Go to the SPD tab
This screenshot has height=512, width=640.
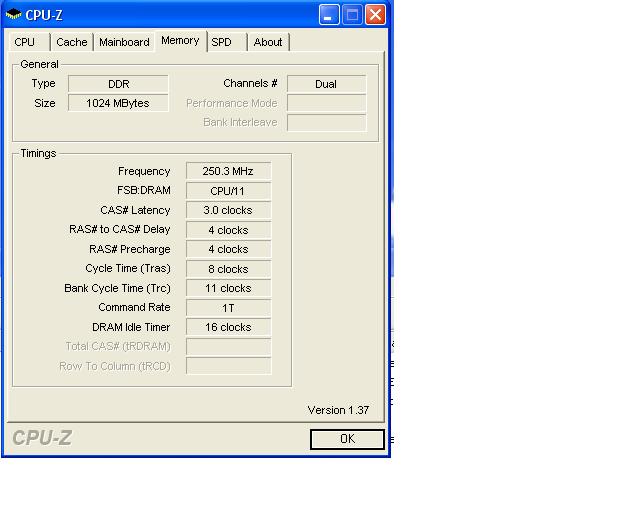[x=227, y=42]
